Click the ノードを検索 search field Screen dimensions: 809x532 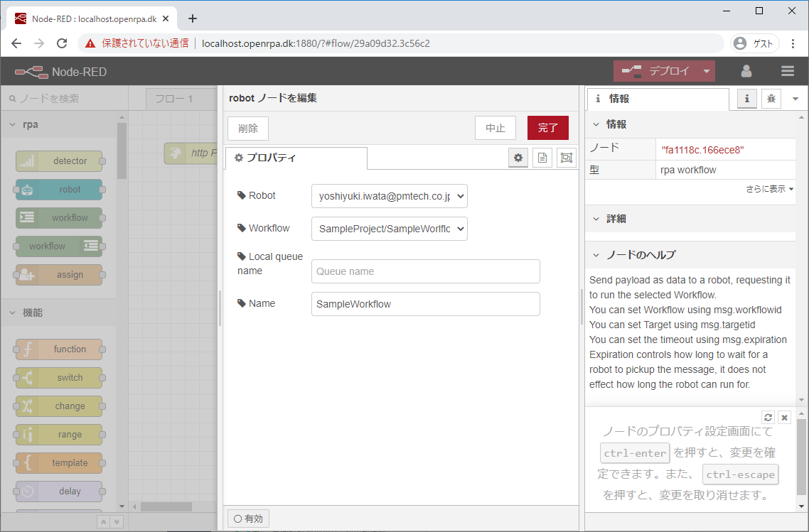[65, 99]
